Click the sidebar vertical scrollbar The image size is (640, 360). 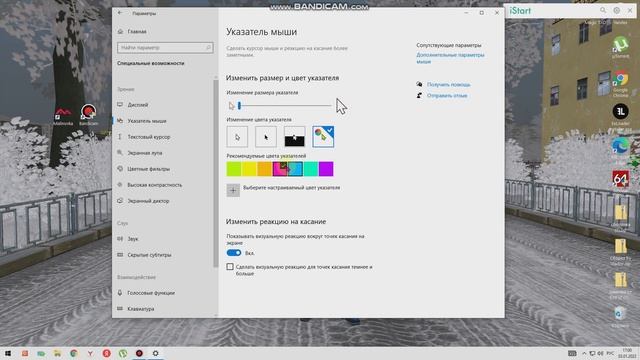216,173
